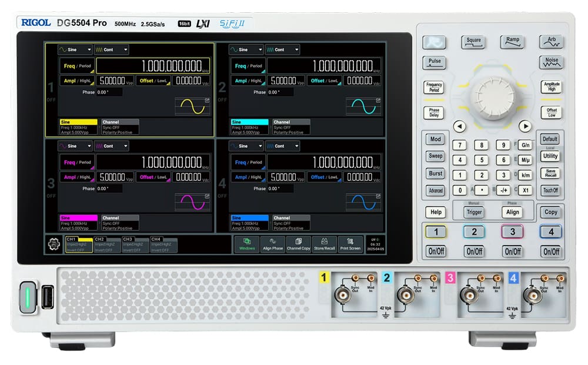Tap the Channel Copy icon
Screen dimensions: 588x365
coord(298,243)
